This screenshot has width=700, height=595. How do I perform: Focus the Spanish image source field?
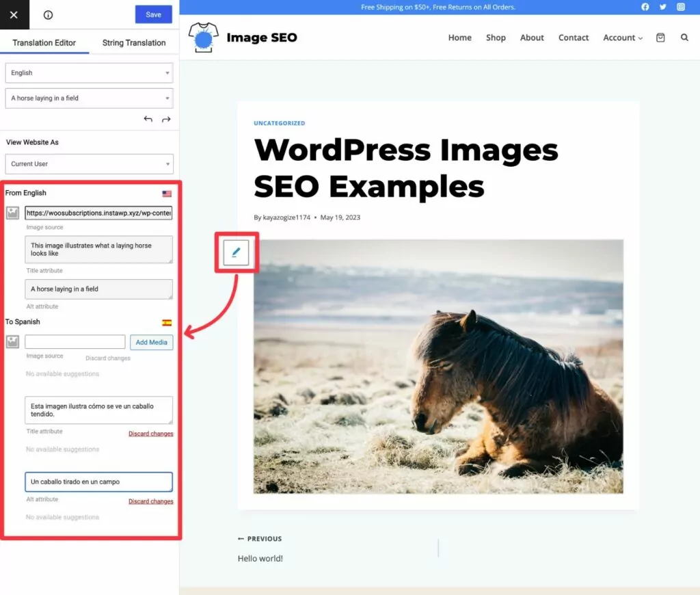[x=75, y=342]
